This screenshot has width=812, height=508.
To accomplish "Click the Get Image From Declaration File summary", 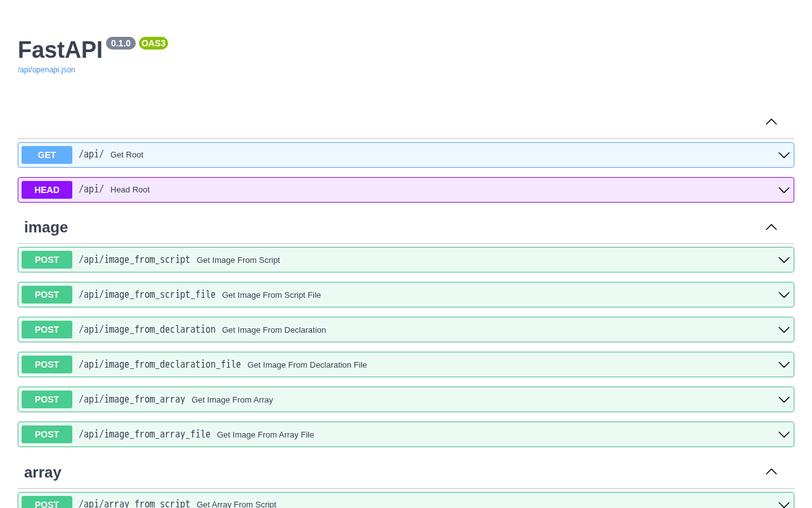I will tap(307, 364).
